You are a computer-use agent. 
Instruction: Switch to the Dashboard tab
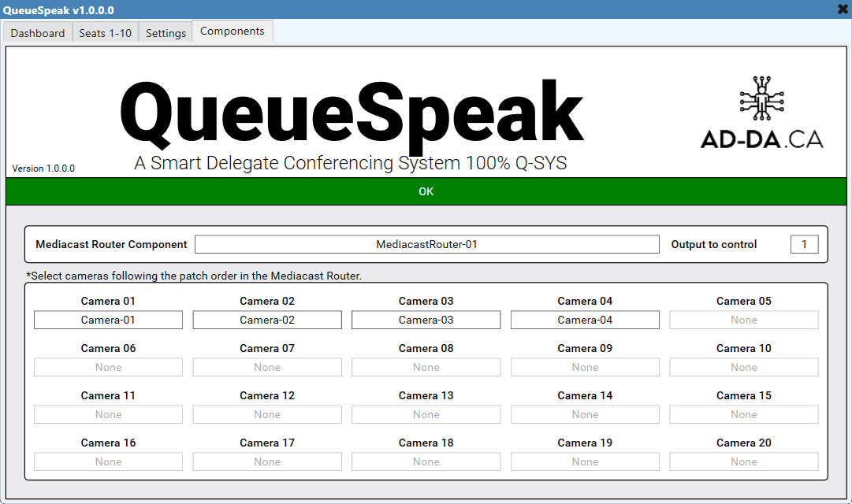38,33
